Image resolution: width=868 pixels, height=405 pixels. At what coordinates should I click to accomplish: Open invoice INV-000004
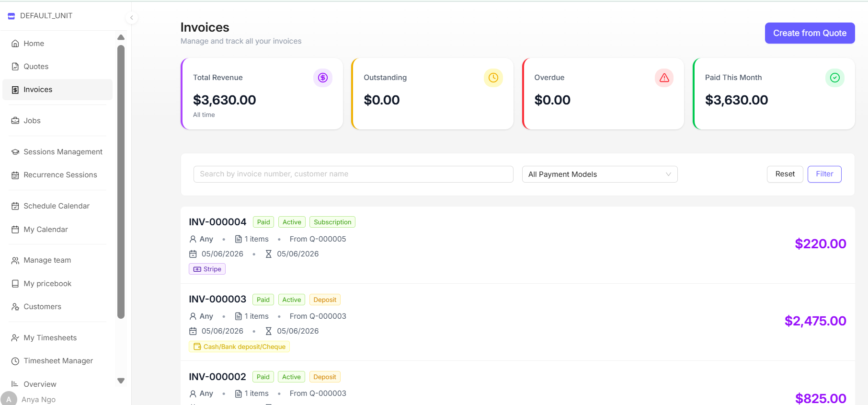pyautogui.click(x=217, y=222)
